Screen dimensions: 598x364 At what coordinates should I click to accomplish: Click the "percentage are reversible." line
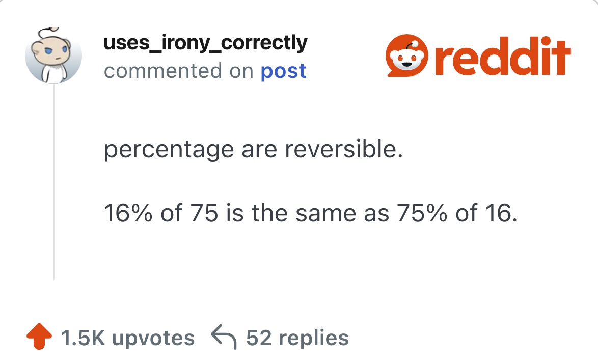[253, 150]
